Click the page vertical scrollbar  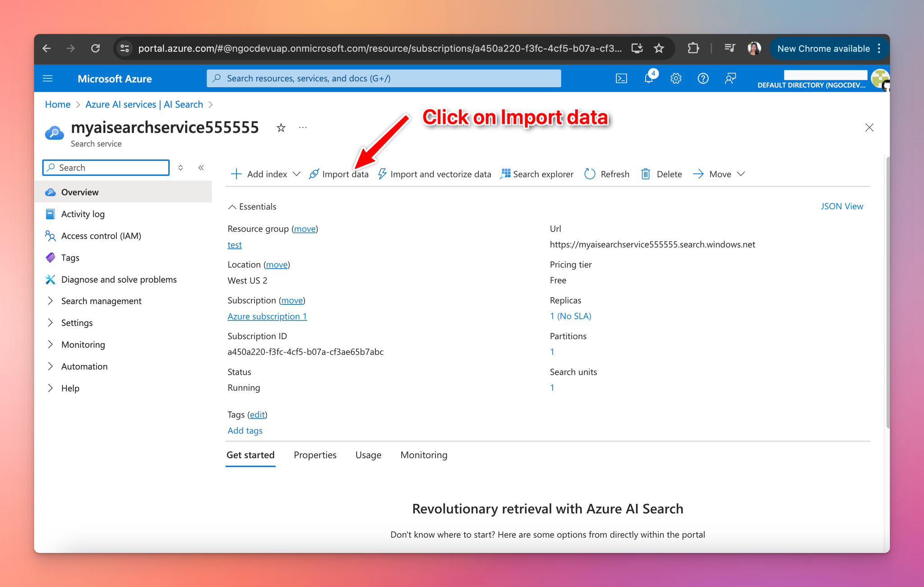(x=887, y=292)
